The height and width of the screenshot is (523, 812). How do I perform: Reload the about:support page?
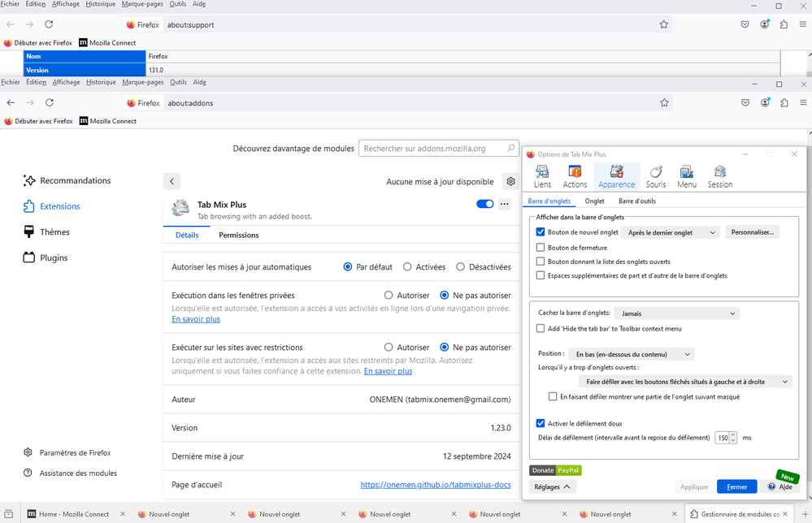49,24
